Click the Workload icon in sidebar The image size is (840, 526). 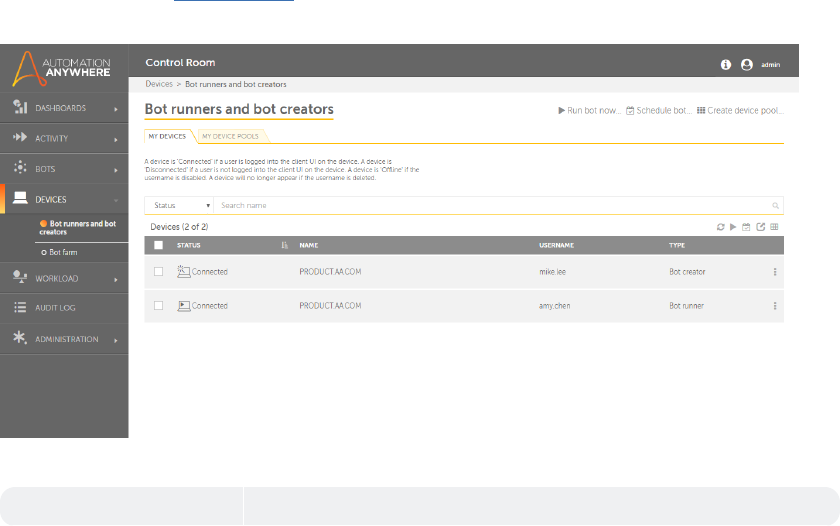(20, 277)
